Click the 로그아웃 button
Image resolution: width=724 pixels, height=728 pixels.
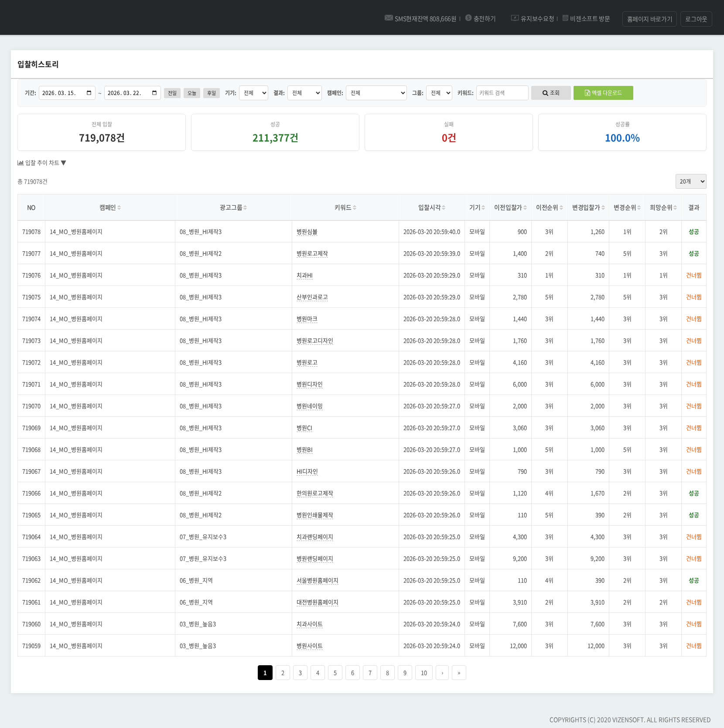(696, 19)
